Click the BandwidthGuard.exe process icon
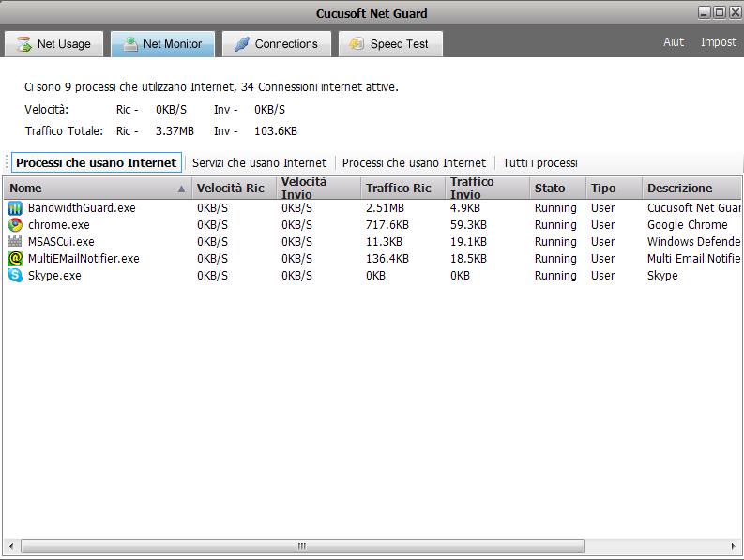 point(15,208)
